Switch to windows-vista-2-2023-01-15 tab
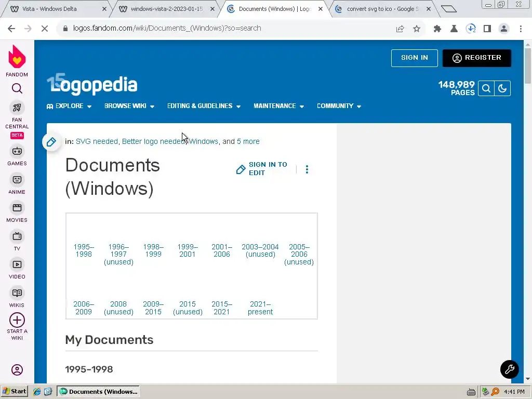The height and width of the screenshot is (399, 532). click(167, 9)
